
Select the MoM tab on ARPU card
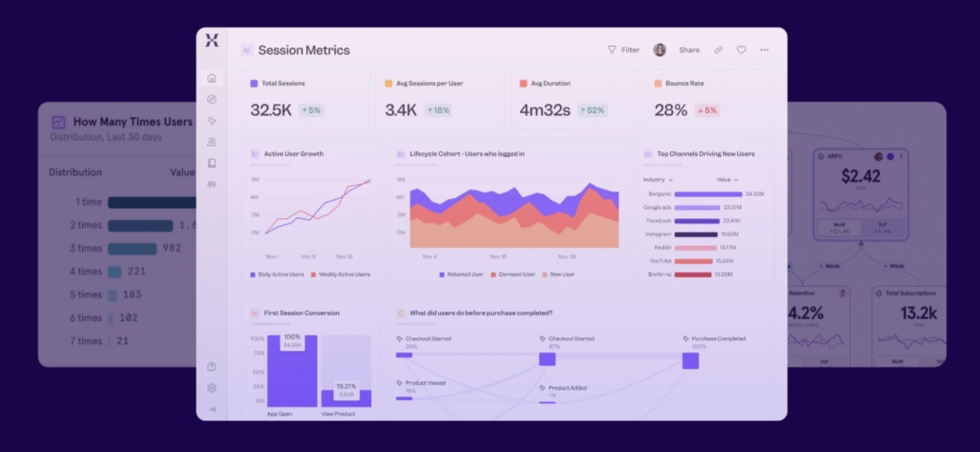click(x=840, y=227)
